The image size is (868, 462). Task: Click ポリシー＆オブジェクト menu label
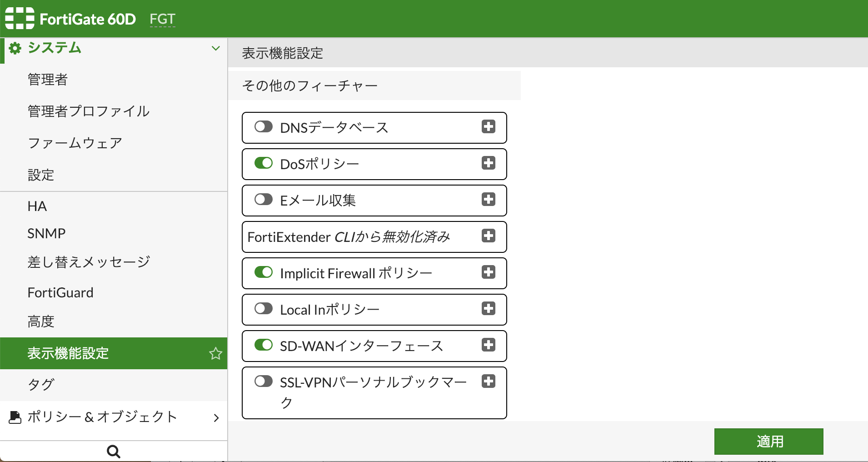pos(102,417)
